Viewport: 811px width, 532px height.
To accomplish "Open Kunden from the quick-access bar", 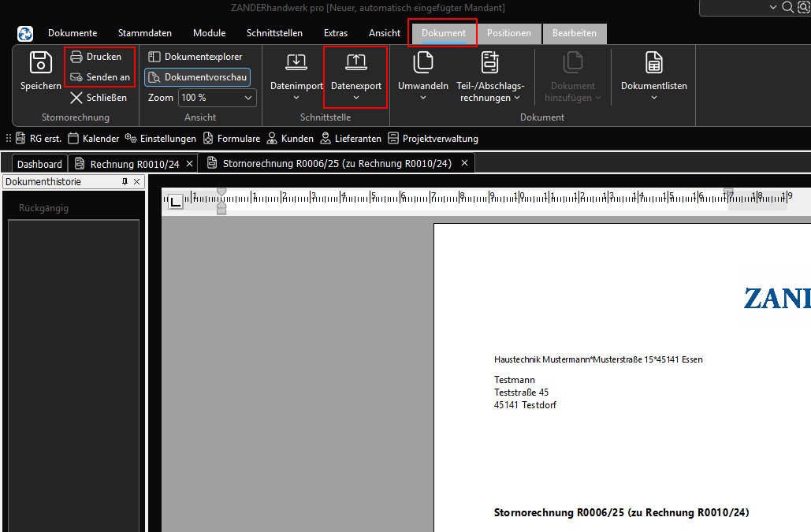I will point(290,139).
